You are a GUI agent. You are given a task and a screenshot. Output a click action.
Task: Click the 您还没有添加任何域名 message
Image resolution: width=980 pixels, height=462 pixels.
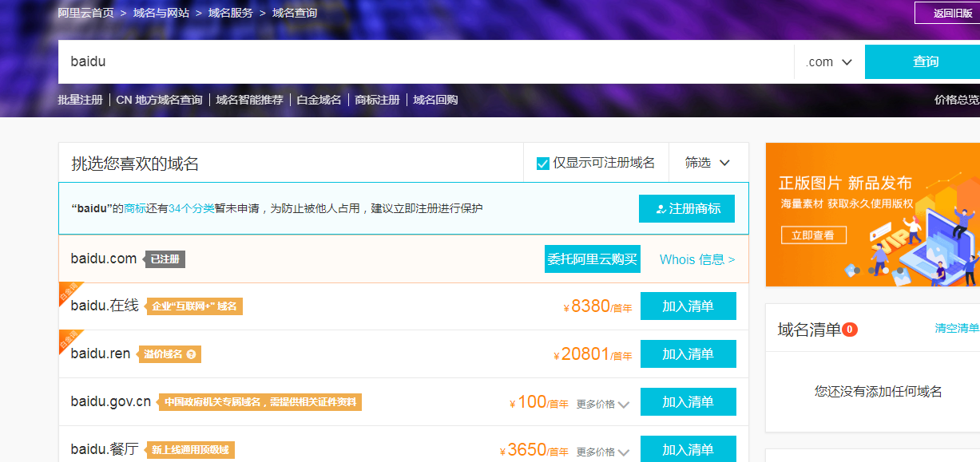(879, 391)
